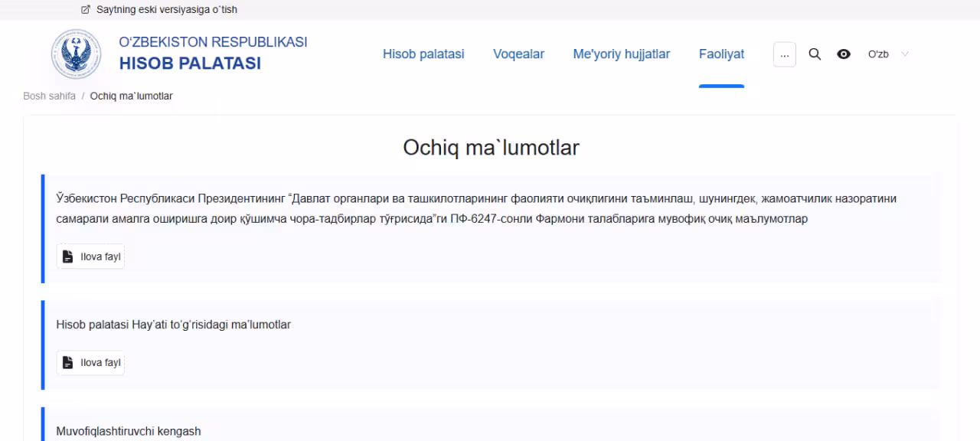Expand the more menu ellipsis button
The image size is (980, 441).
(785, 54)
